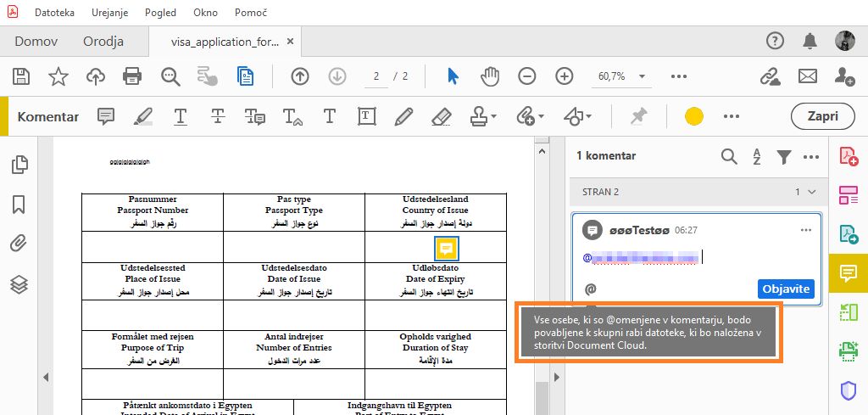Activate the hand pan tool
868x415 pixels.
tap(490, 76)
